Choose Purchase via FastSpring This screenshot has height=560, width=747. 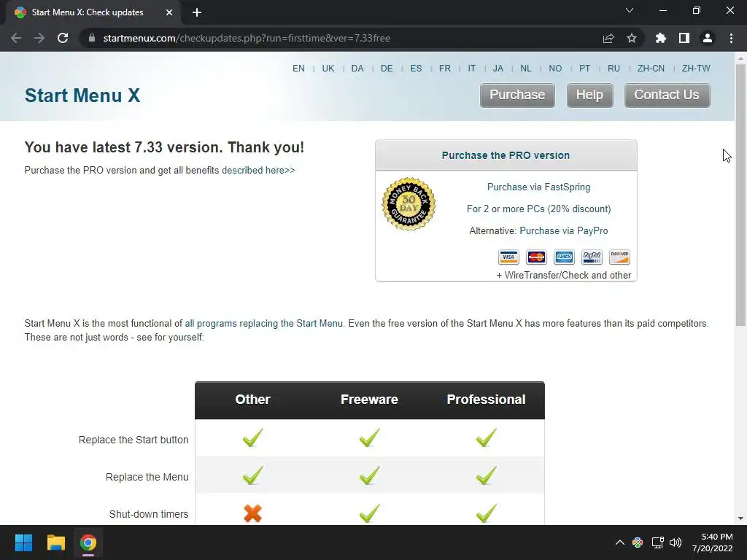538,187
